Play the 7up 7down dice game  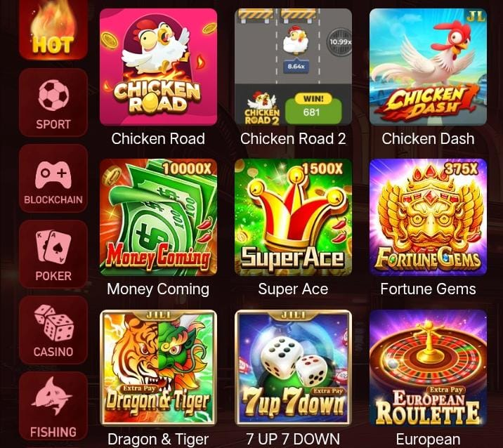293,368
